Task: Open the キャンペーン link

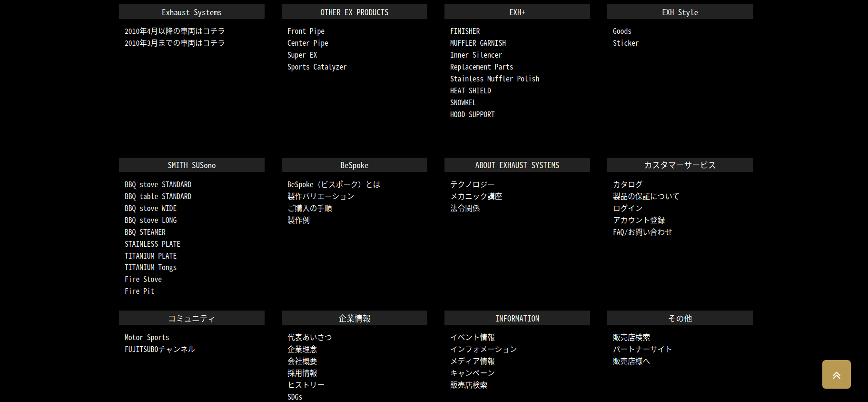Action: point(472,373)
